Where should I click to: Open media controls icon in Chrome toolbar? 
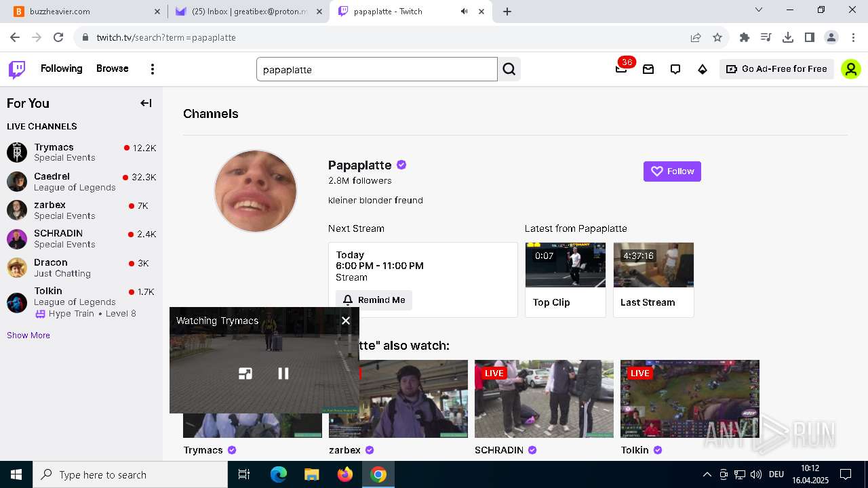click(766, 37)
